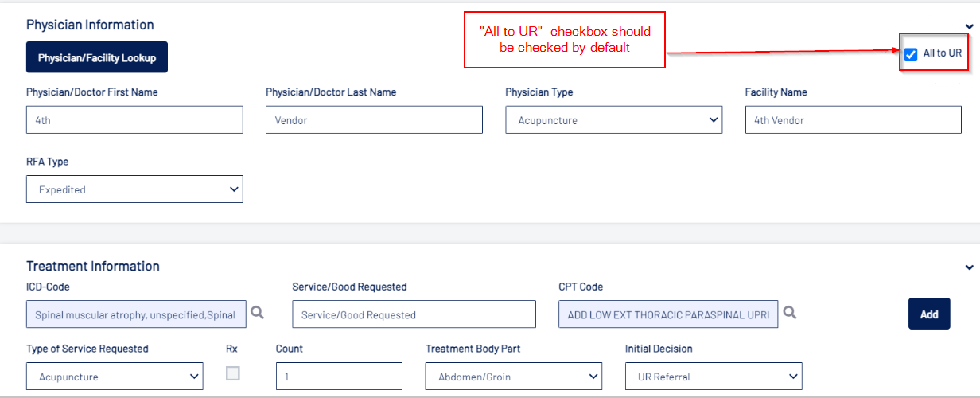Screen dimensions: 980x398
Task: Open the Type of Service Requested dropdown
Action: (115, 377)
